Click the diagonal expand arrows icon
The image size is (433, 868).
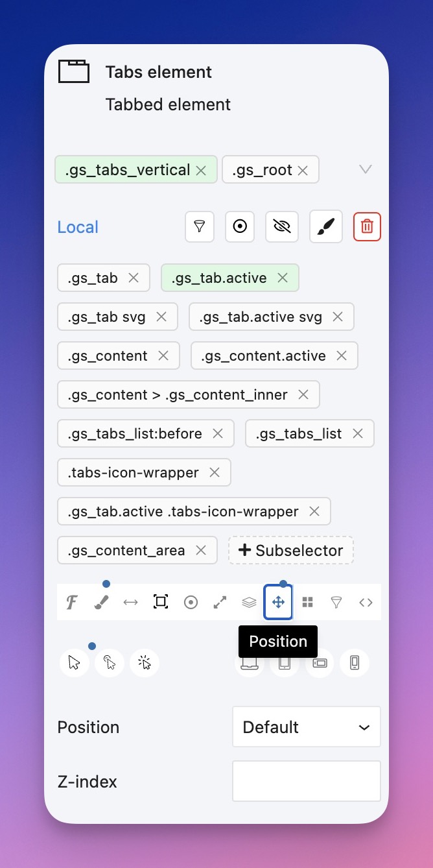pos(220,603)
